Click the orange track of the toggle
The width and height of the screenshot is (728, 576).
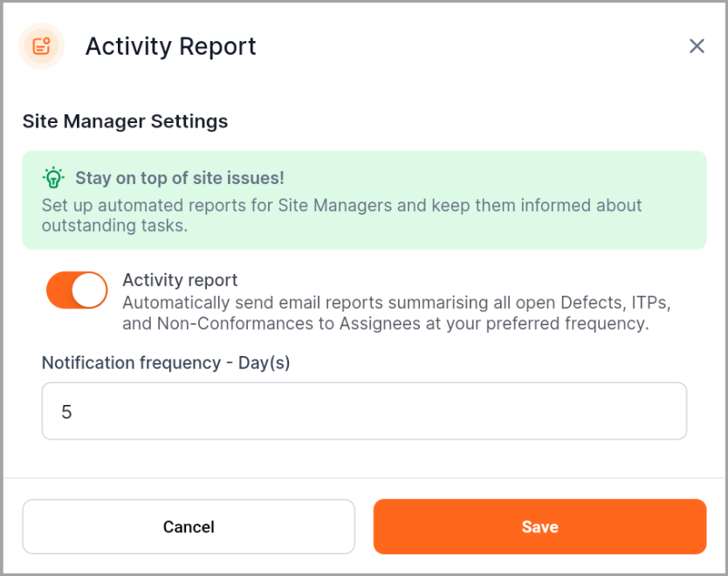click(58, 290)
